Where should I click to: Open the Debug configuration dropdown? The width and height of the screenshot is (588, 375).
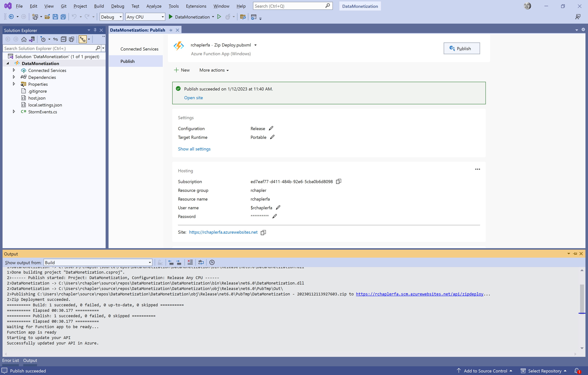(111, 17)
